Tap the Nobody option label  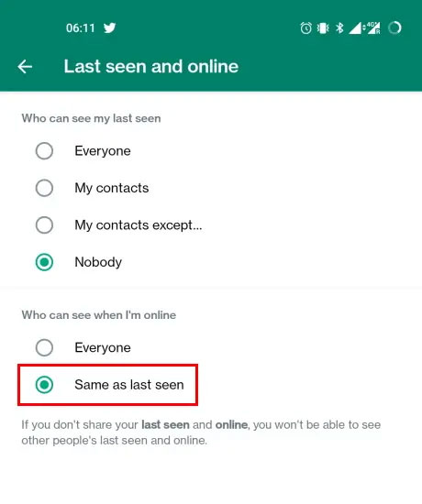click(x=98, y=262)
